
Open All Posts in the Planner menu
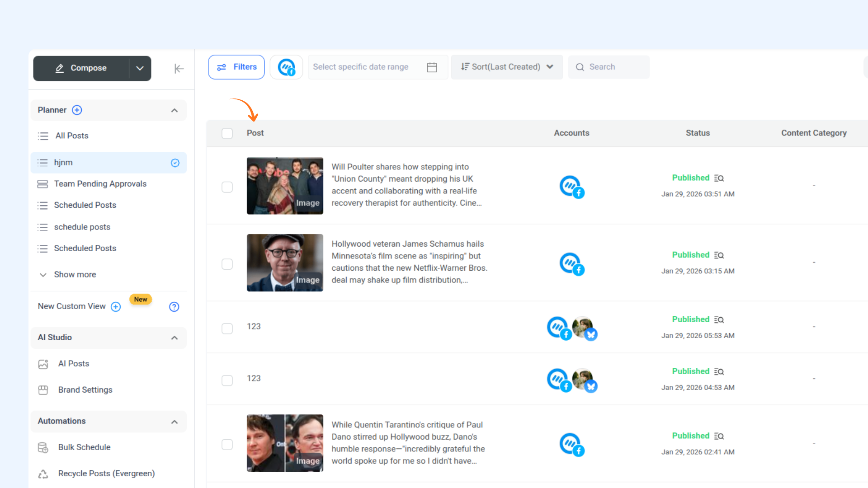[71, 136]
